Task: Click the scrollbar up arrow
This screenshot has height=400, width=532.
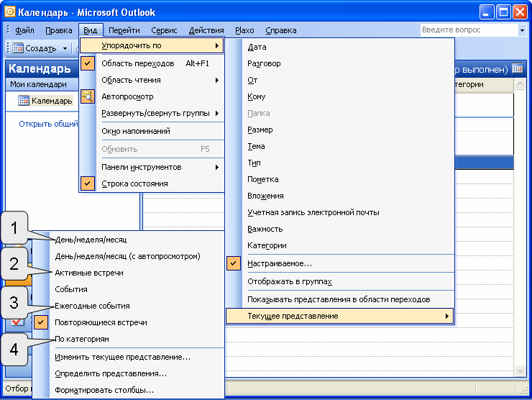Action: (x=520, y=84)
